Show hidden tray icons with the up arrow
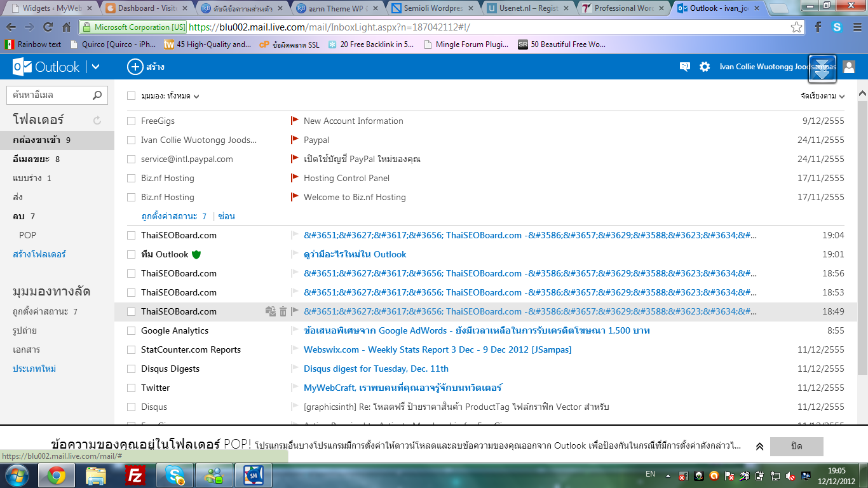This screenshot has height=488, width=868. pos(668,476)
